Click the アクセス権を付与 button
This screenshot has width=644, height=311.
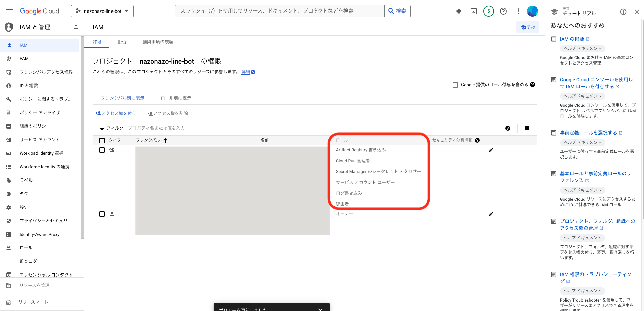pyautogui.click(x=116, y=113)
